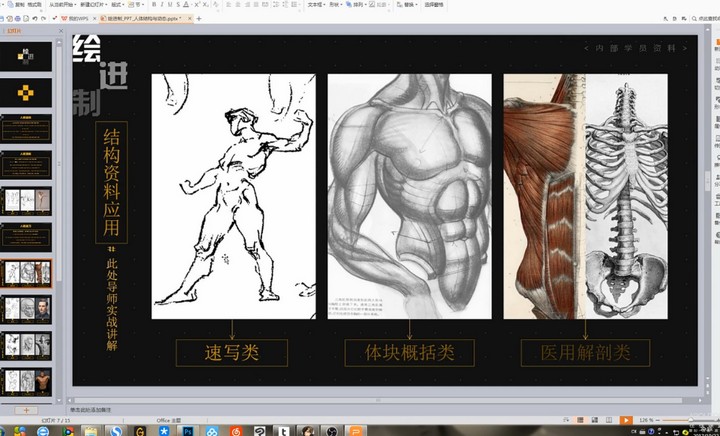This screenshot has height=436, width=720.
Task: Select the first slide thumbnail
Action: [26, 56]
